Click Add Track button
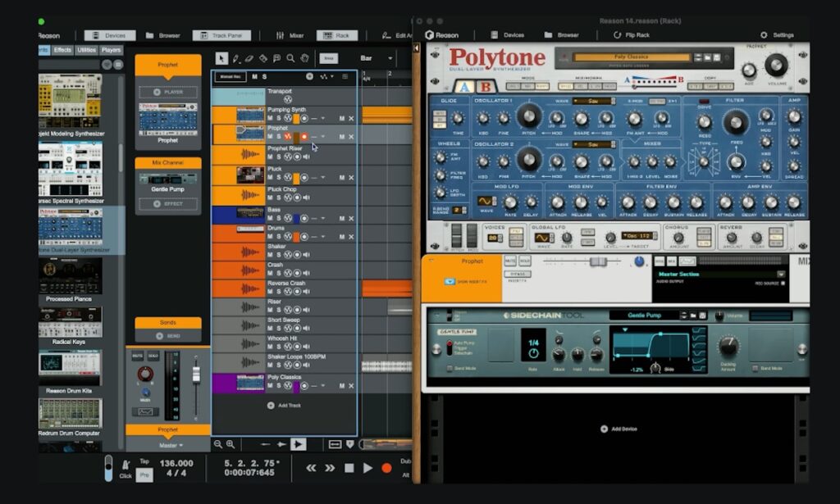Screen dimensions: 840x504 (x=282, y=406)
